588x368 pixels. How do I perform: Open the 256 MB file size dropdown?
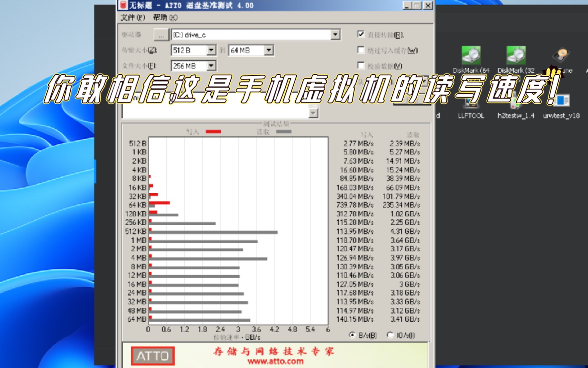pos(212,66)
